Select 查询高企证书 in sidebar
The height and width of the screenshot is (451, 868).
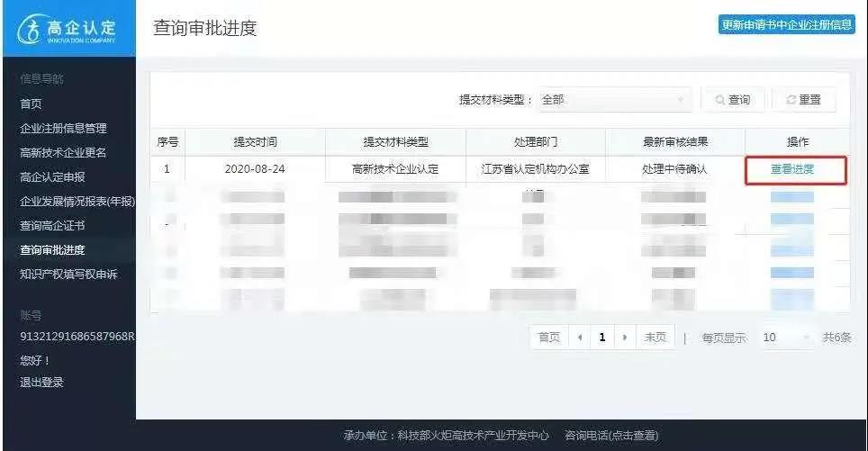tap(52, 225)
